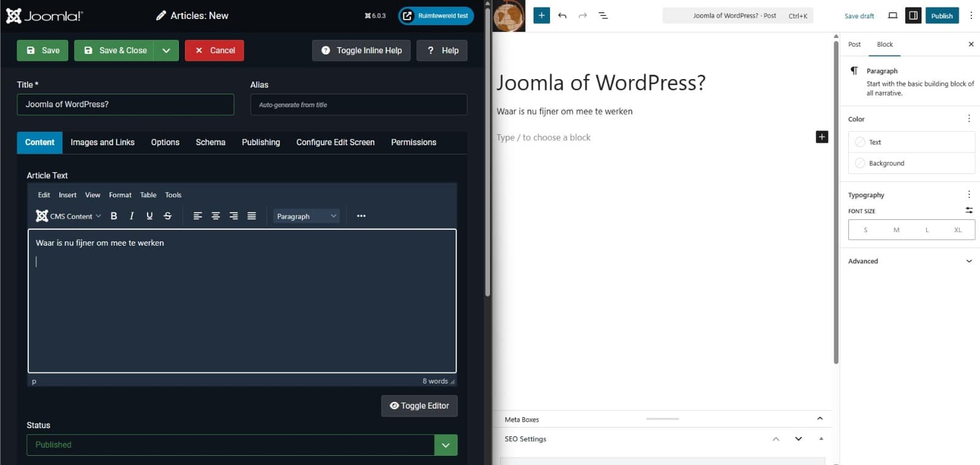Image resolution: width=980 pixels, height=465 pixels.
Task: Pick Text color swatch
Action: pyautogui.click(x=860, y=142)
